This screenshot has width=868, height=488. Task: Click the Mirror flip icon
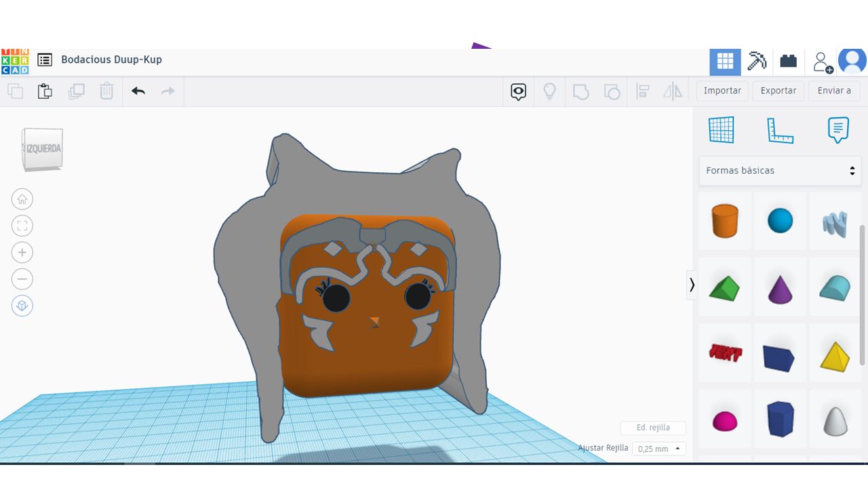click(673, 91)
